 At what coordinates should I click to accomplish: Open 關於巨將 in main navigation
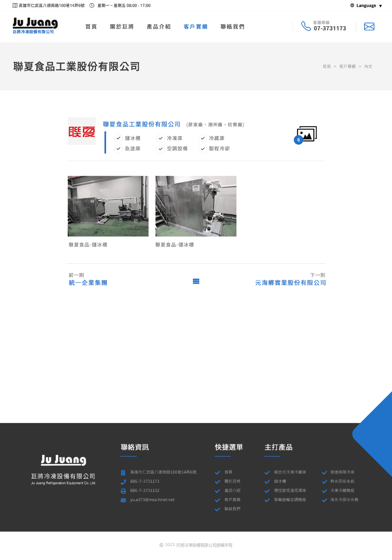122,26
